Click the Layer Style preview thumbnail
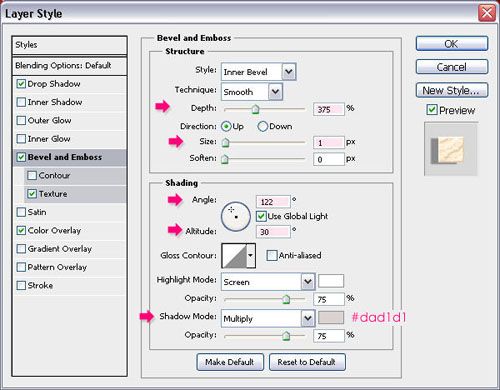Image resolution: width=500 pixels, height=390 pixels. pos(450,149)
